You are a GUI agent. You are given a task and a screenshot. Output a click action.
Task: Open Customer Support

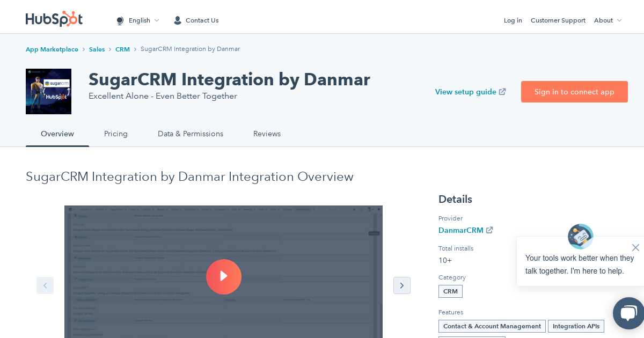pyautogui.click(x=558, y=20)
